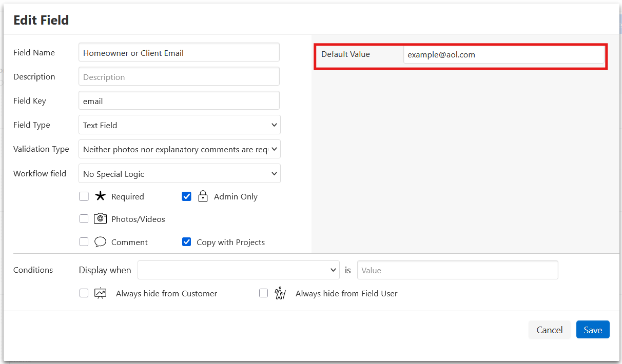The image size is (622, 364).
Task: Focus the Description text box
Action: pyautogui.click(x=179, y=77)
